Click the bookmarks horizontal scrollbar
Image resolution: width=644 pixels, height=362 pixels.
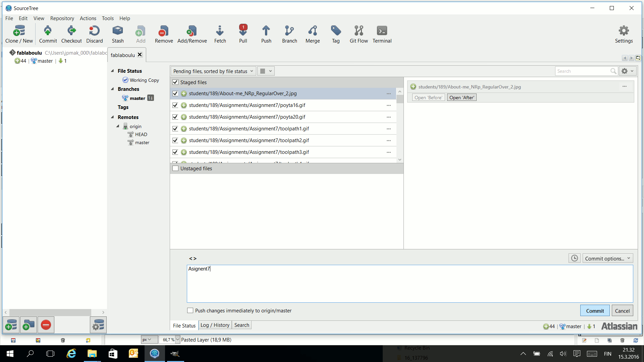pos(50,312)
